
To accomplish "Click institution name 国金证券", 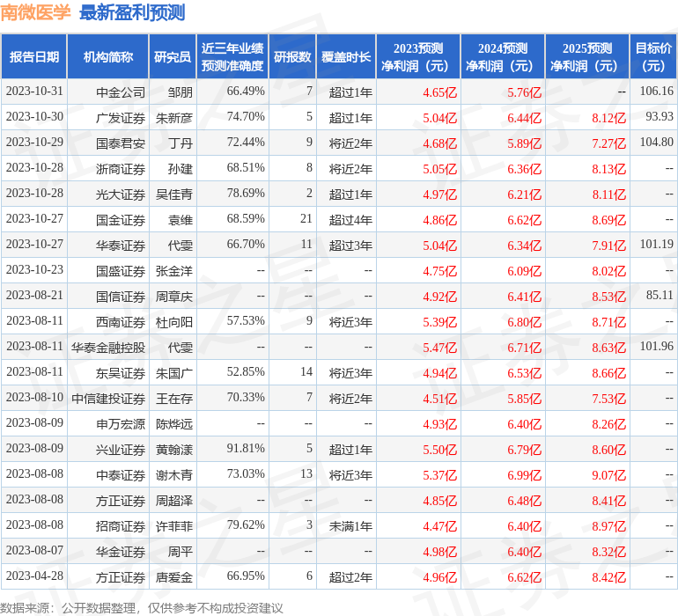I will coord(121,220).
